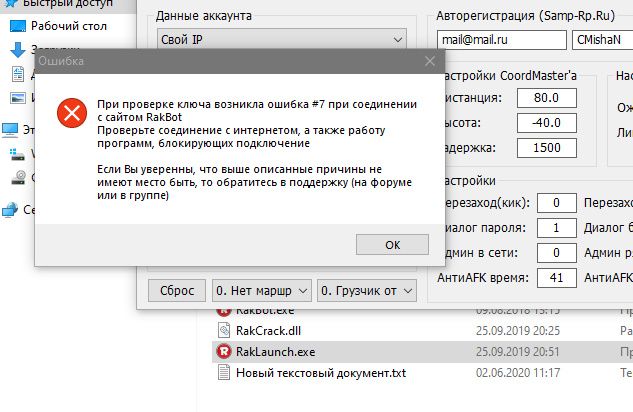Viewport: 633px width, 412px height.
Task: Open Рабочий стол desktop in sidebar
Action: [18, 25]
